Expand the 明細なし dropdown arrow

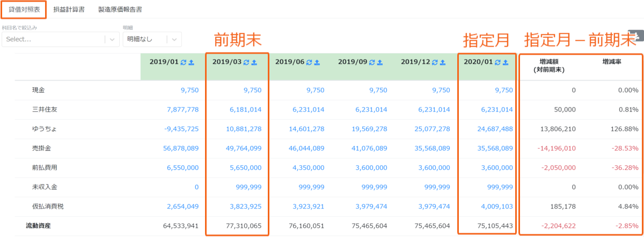click(x=174, y=39)
